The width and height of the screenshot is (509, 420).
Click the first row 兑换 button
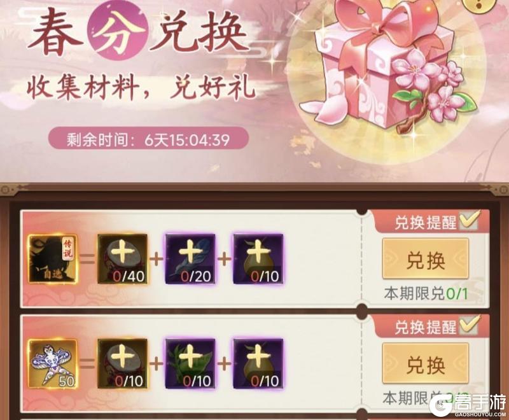click(x=426, y=259)
